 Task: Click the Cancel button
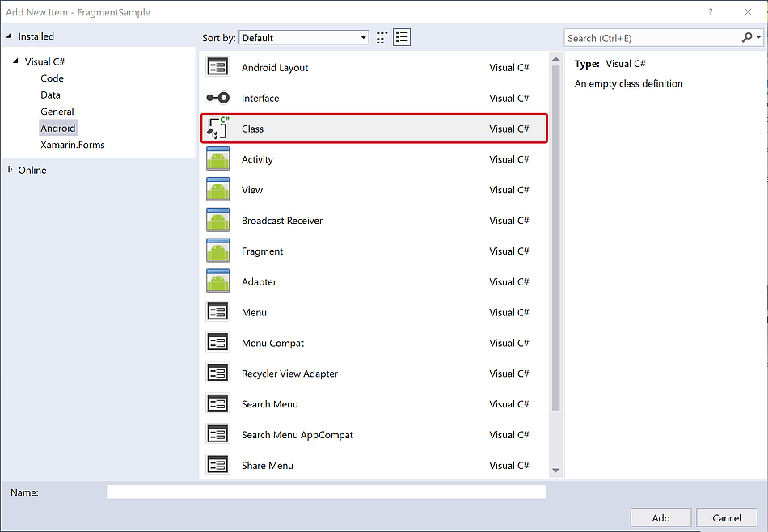click(x=727, y=517)
